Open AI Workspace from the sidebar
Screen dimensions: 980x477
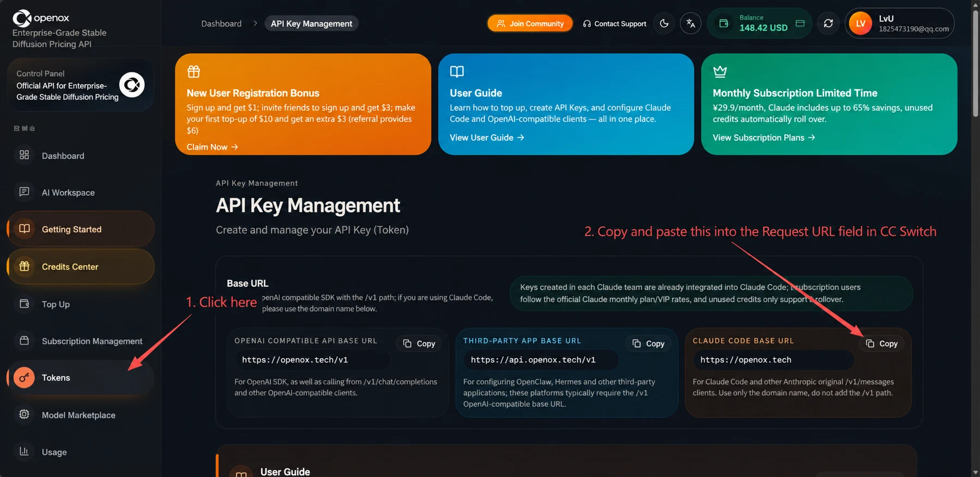coord(81,192)
